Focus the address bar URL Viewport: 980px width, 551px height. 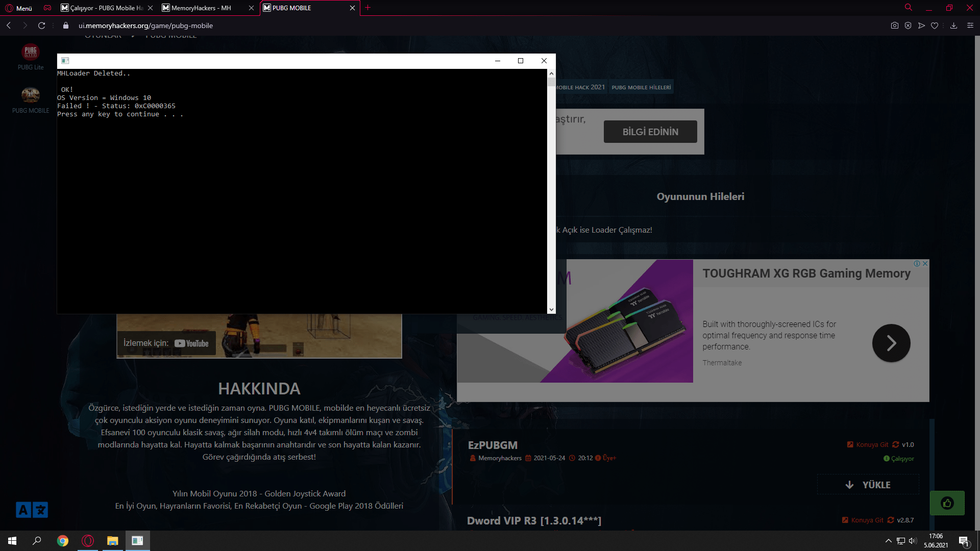coord(145,26)
